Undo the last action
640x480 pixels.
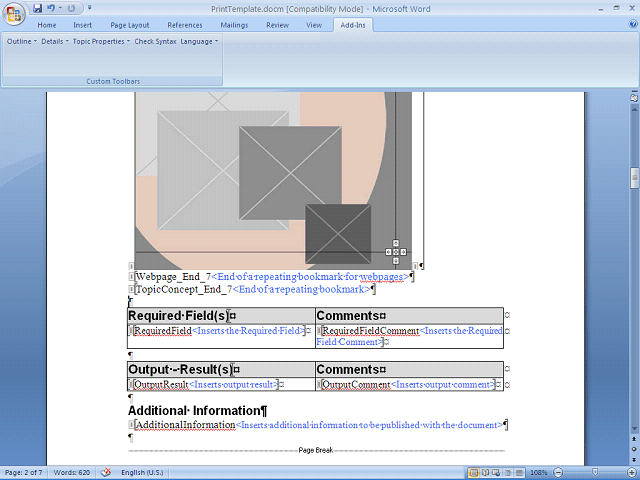(x=51, y=8)
